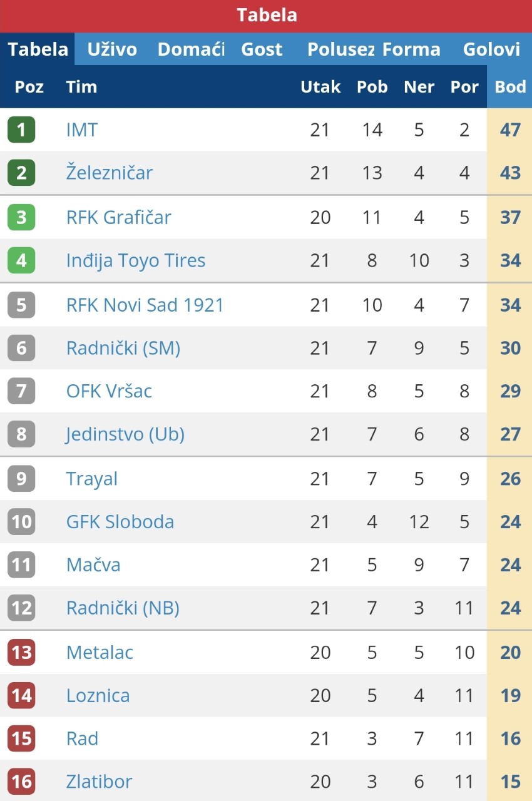Open the Domaći tab
The image size is (532, 801).
pos(191,49)
